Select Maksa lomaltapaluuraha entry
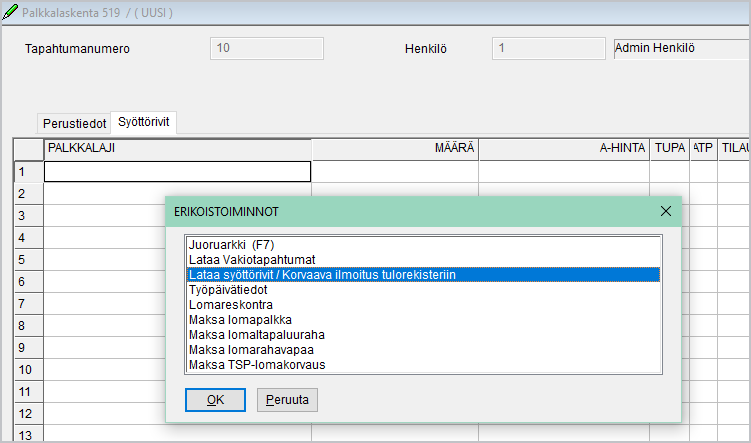 256,334
